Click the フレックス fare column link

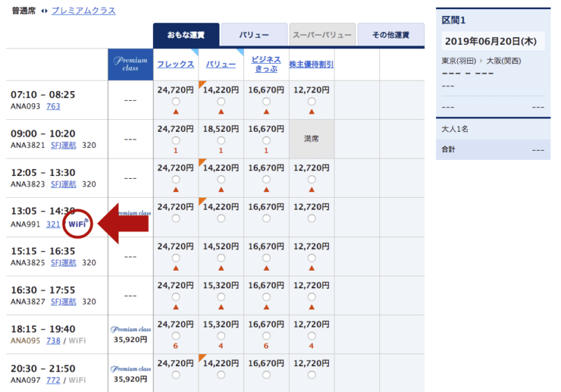(x=175, y=65)
